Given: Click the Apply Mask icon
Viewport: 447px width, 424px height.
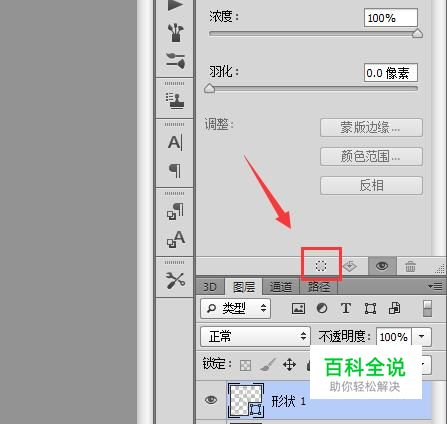Looking at the screenshot, I should point(350,266).
